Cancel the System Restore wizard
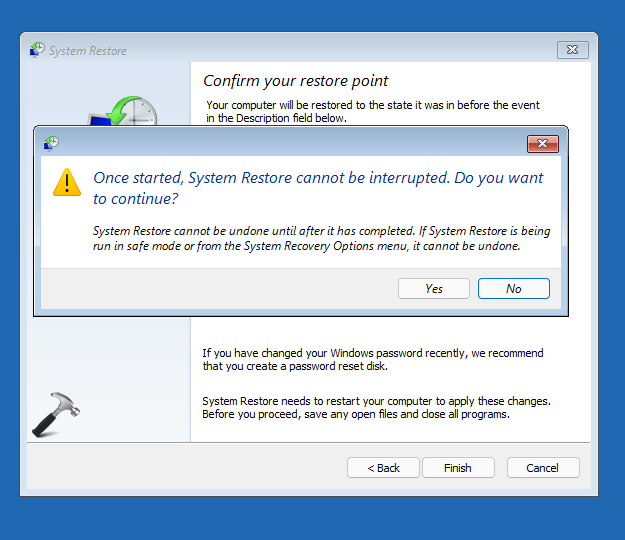625x540 pixels. [542, 467]
